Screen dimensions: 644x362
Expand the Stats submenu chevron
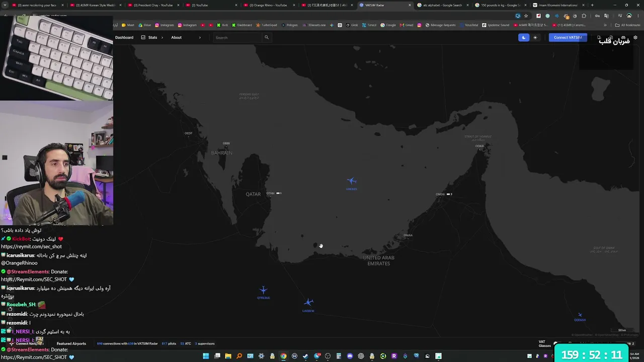(x=163, y=37)
